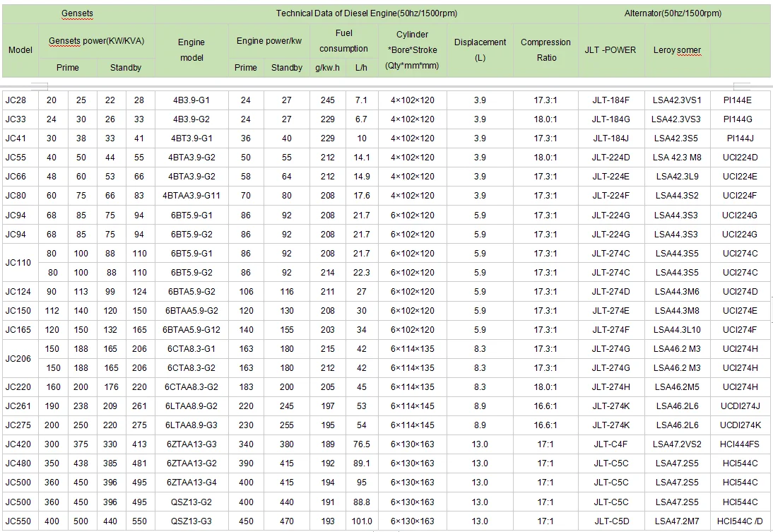The width and height of the screenshot is (773, 532).
Task: Select the PI144E alternator cell
Action: click(x=740, y=100)
